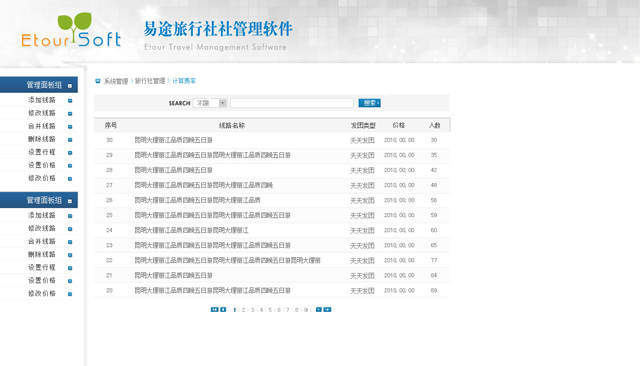The height and width of the screenshot is (366, 640).
Task: Open 设置价格 in the first 管理面板组 group
Action: point(42,165)
